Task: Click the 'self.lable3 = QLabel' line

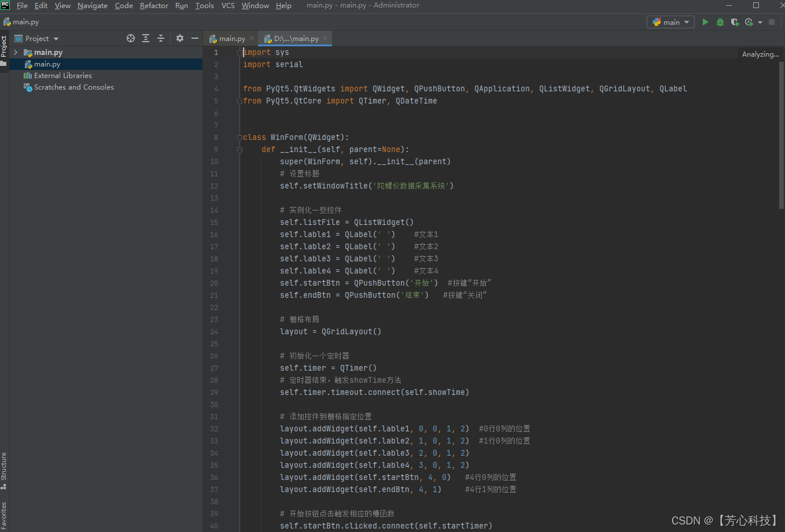Action: 359,259
